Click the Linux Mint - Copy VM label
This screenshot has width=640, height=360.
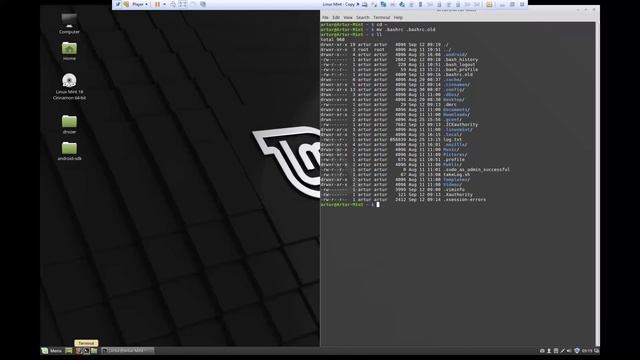pyautogui.click(x=338, y=4)
